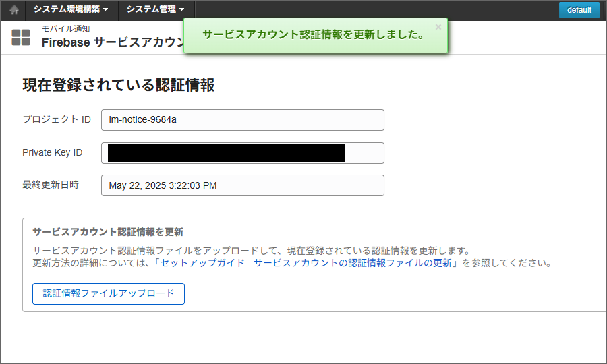Expand the システム管理 dropdown menu
The height and width of the screenshot is (364, 607).
(x=156, y=10)
